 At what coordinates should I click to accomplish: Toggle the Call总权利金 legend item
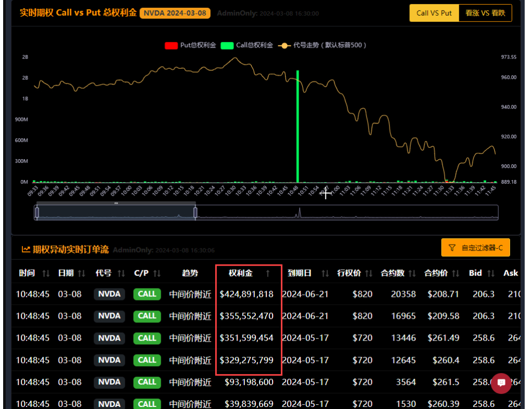247,45
